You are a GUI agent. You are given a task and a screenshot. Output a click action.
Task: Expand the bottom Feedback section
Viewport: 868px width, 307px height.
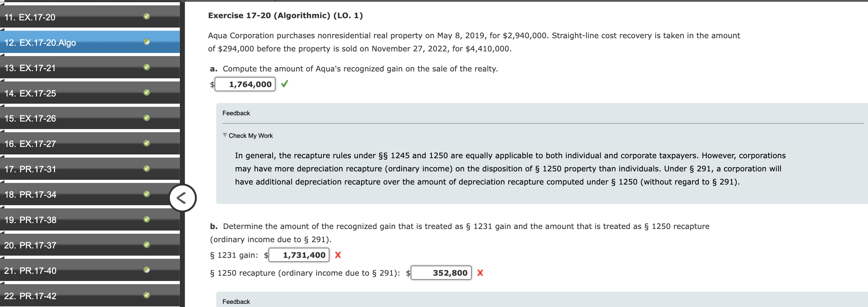click(236, 301)
